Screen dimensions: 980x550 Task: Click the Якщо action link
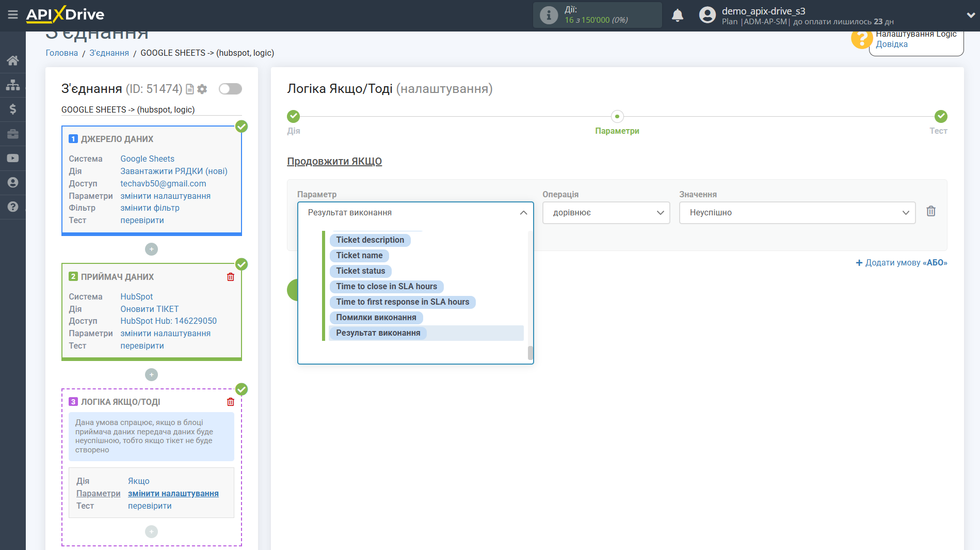point(139,481)
